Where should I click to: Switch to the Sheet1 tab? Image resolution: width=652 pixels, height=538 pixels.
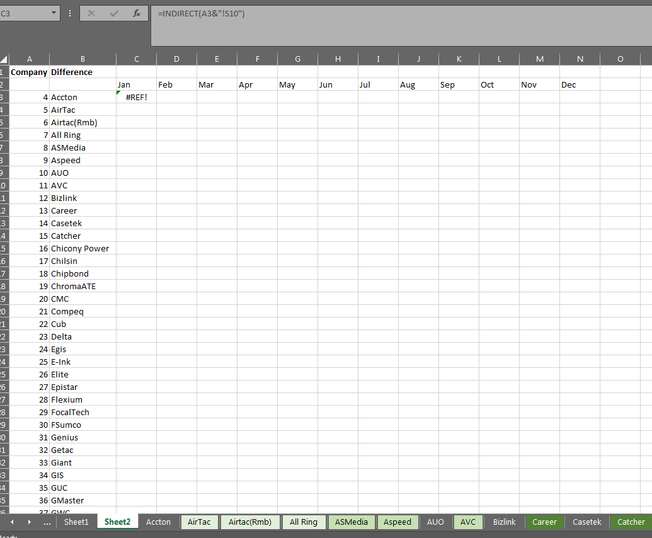(x=76, y=522)
